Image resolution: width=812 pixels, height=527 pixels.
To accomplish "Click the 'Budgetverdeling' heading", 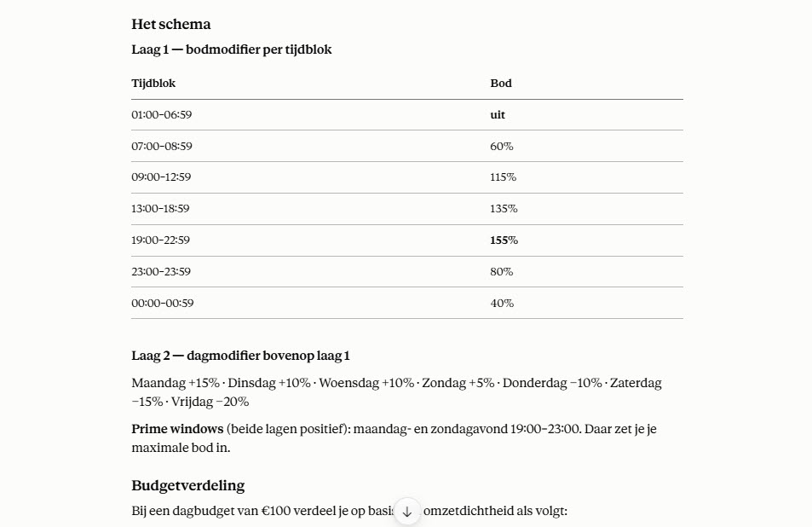I will [188, 485].
